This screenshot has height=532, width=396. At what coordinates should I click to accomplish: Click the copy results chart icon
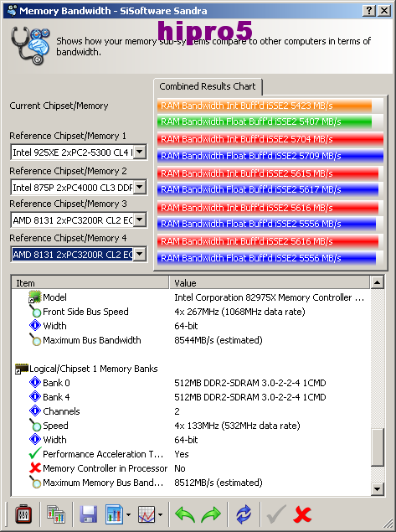[x=56, y=514]
